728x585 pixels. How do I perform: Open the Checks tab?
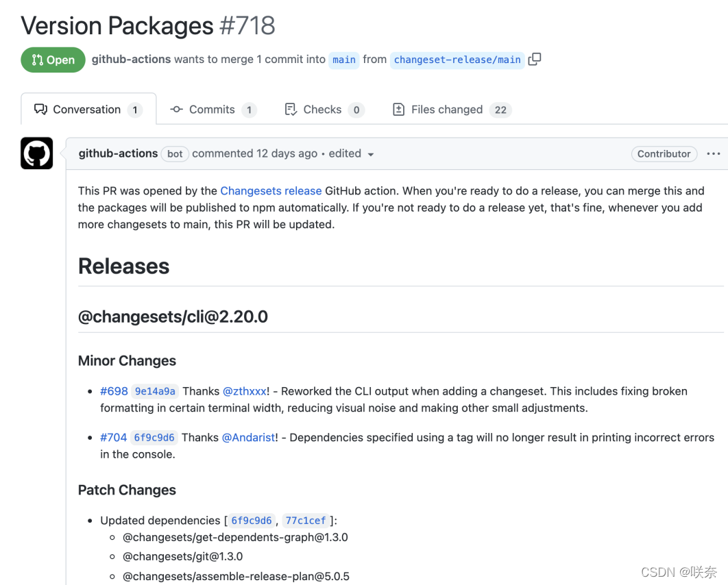324,110
